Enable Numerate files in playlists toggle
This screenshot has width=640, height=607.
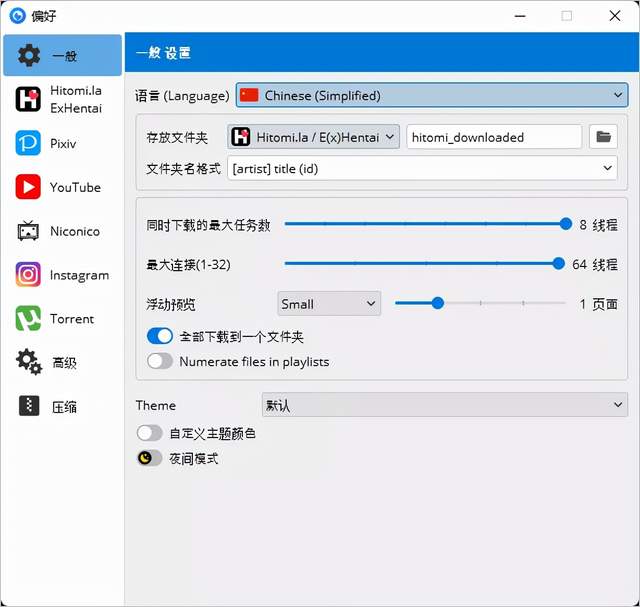(x=160, y=361)
